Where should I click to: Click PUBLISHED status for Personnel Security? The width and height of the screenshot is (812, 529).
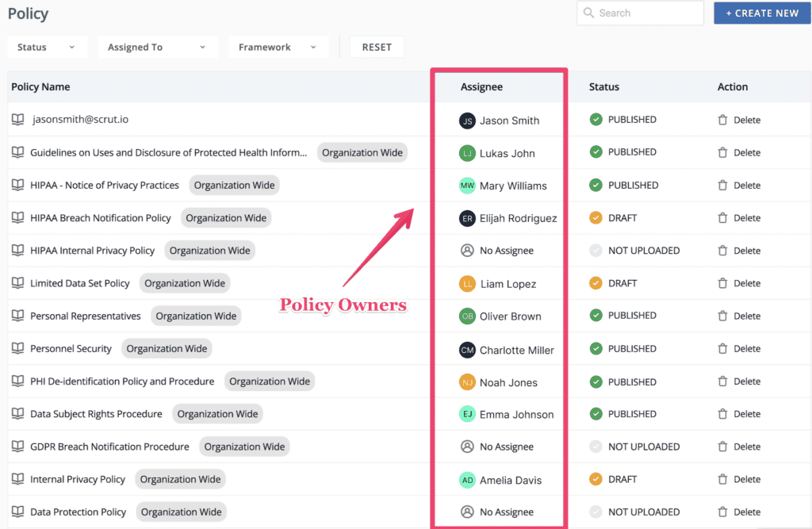[632, 348]
